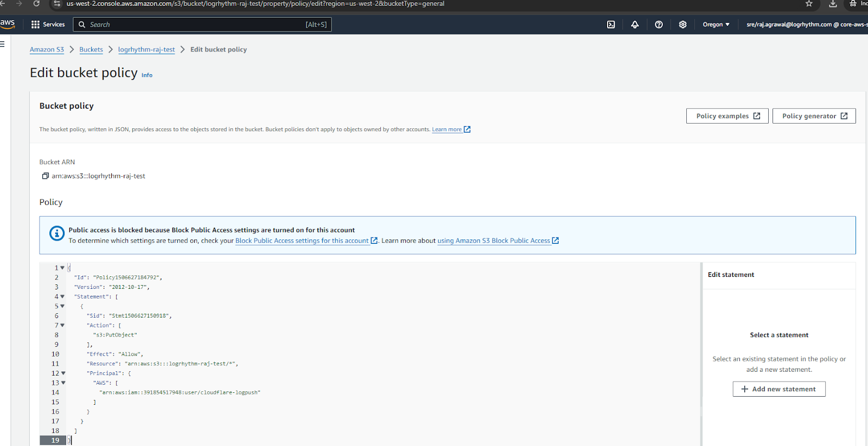The image size is (868, 446).
Task: Bookmark this page with star icon
Action: pos(809,4)
